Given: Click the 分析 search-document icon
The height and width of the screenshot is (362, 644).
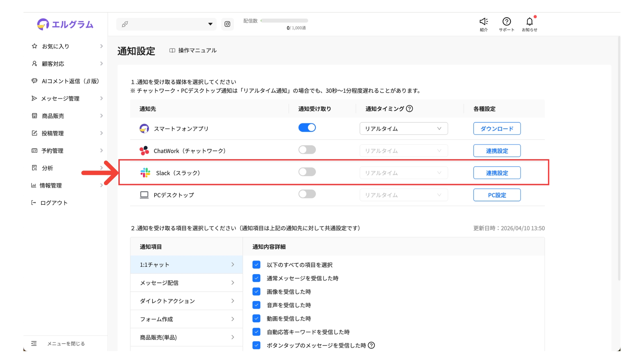Looking at the screenshot, I should coord(34,168).
